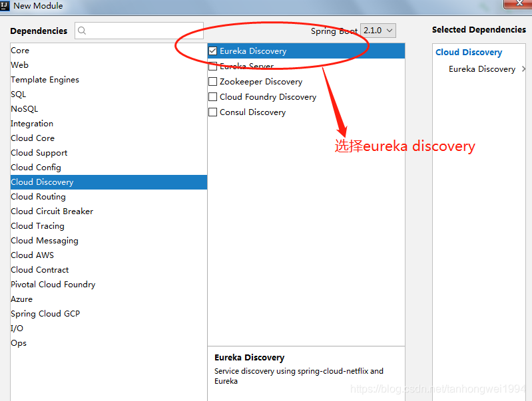Screen dimensions: 532x401
Task: Select the NoSQL category
Action: coord(109,108)
